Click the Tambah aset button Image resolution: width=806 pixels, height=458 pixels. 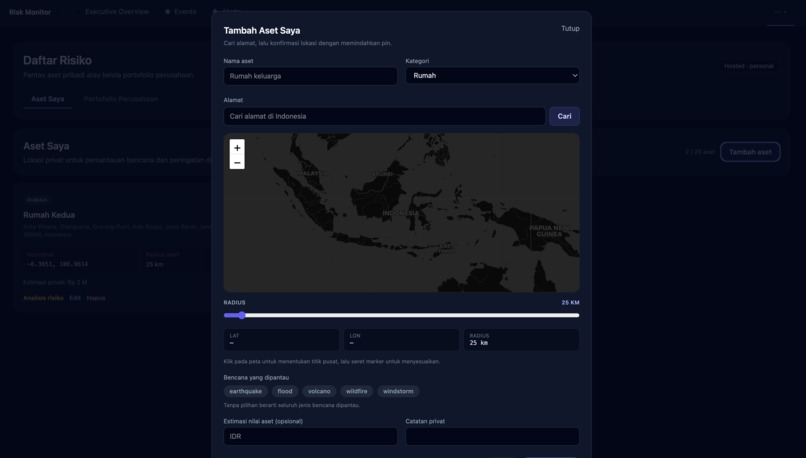coord(750,152)
